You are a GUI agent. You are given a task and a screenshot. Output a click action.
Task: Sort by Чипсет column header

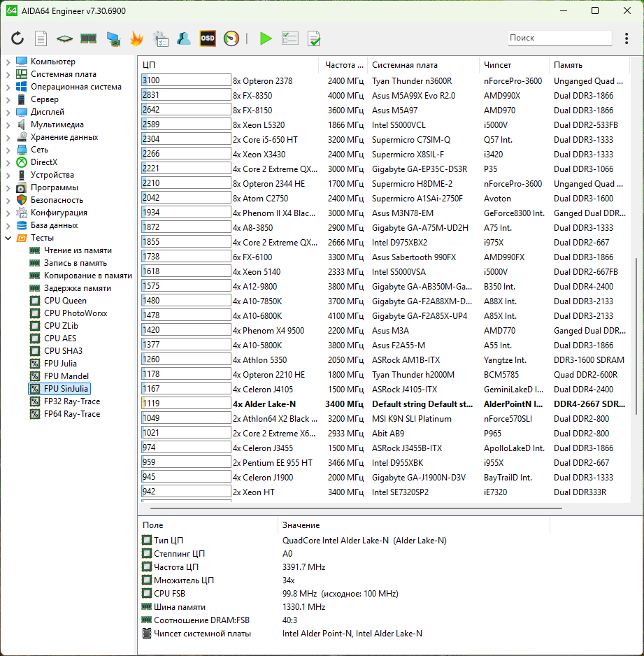pos(497,65)
